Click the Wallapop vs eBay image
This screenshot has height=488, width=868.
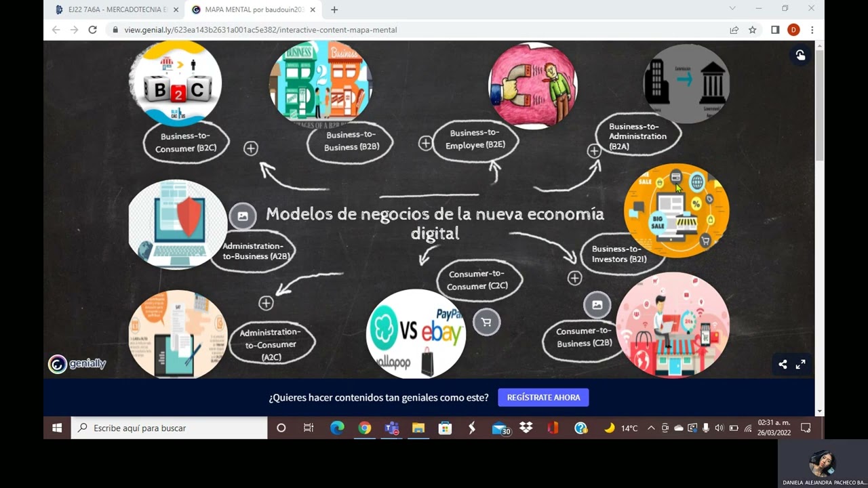point(416,334)
